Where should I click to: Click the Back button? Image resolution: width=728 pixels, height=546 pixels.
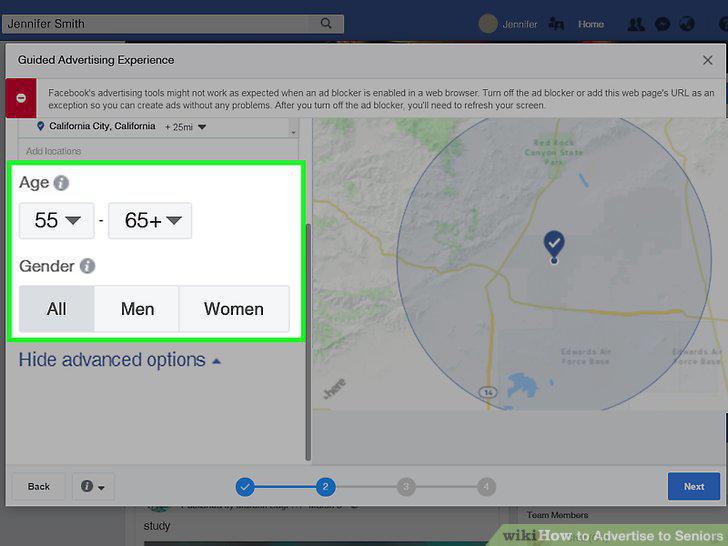pos(39,487)
